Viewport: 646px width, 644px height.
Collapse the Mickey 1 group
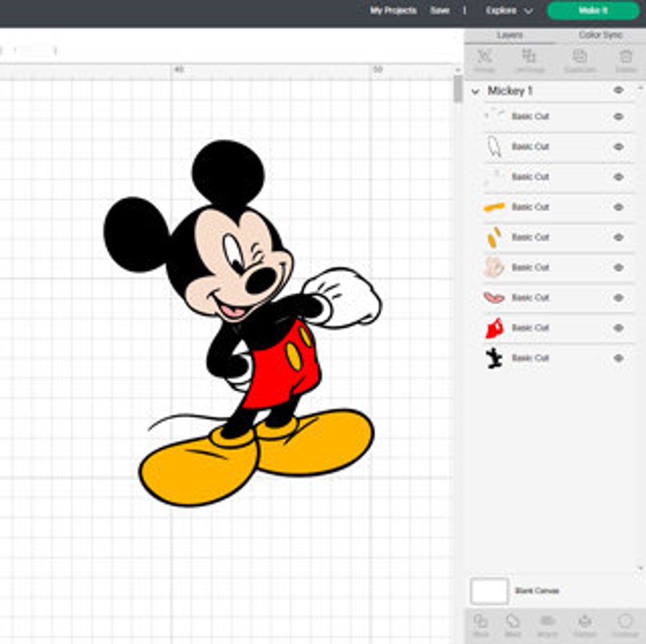click(x=477, y=89)
